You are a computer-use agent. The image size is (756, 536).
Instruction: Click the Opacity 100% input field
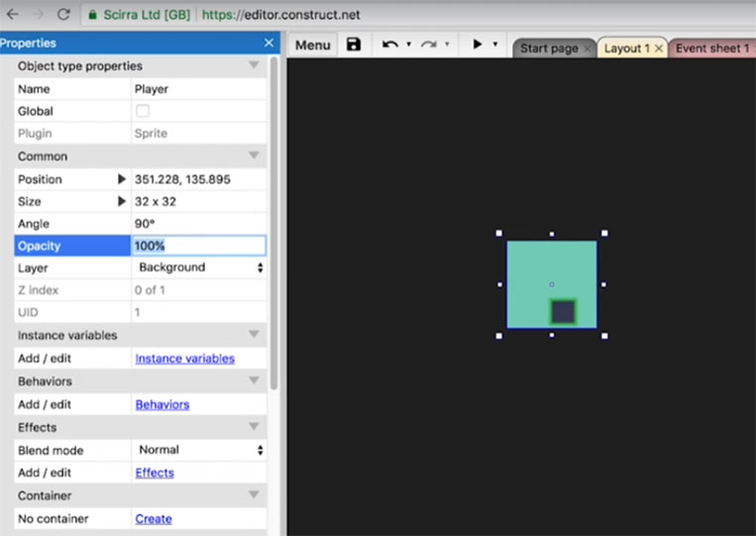(198, 246)
